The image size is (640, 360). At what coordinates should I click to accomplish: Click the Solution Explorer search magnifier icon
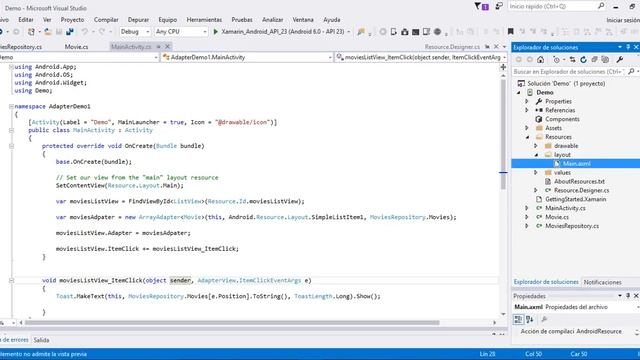point(631,71)
